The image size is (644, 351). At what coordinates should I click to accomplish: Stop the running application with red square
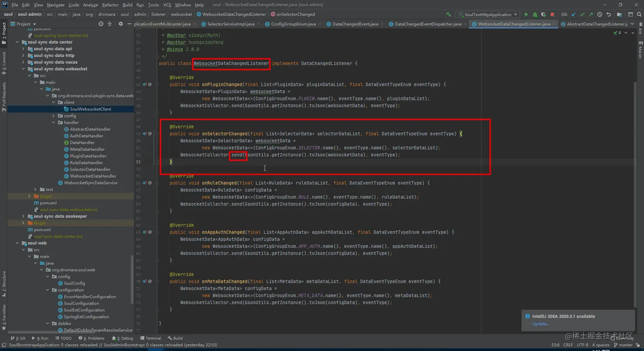pyautogui.click(x=552, y=14)
